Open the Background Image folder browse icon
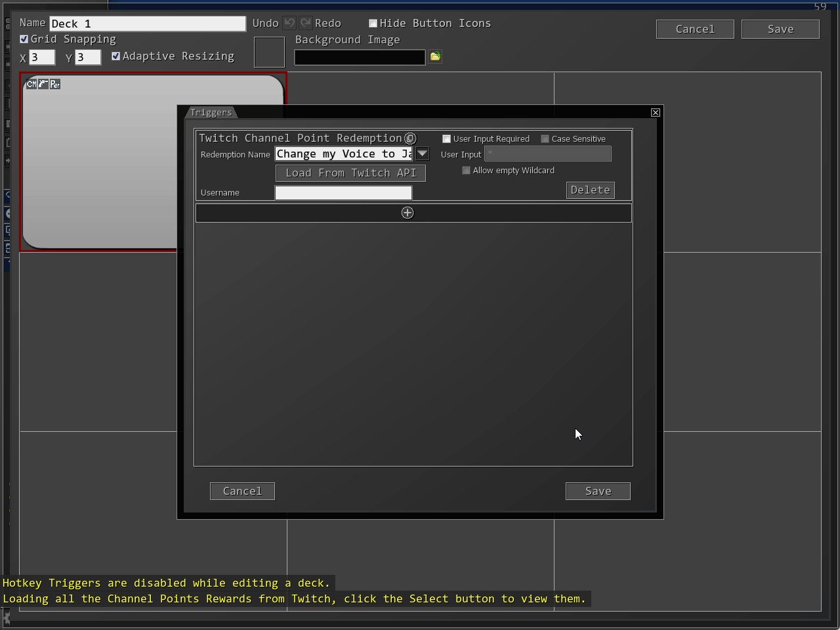840x630 pixels. coord(435,57)
